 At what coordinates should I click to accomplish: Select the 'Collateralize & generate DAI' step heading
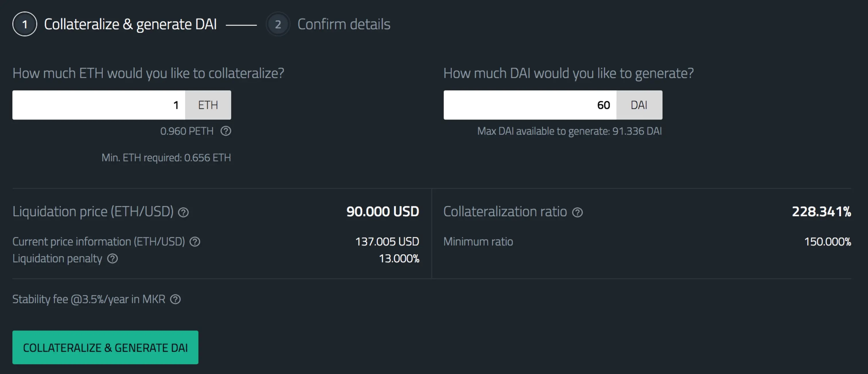pos(130,24)
